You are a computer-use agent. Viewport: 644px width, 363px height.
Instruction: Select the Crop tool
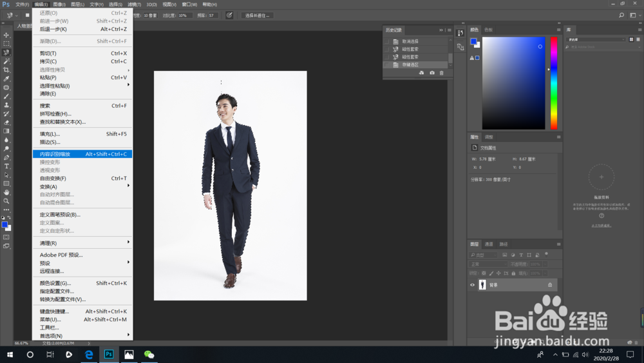(x=6, y=70)
